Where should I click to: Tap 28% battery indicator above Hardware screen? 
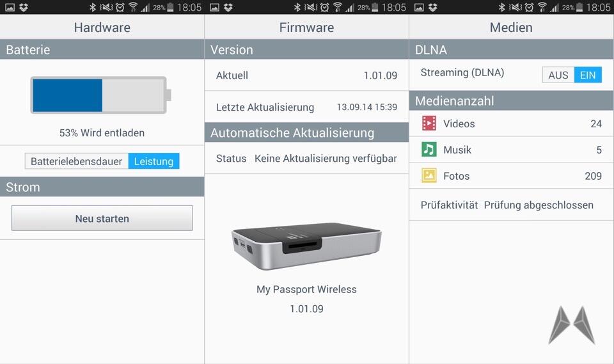tap(163, 7)
